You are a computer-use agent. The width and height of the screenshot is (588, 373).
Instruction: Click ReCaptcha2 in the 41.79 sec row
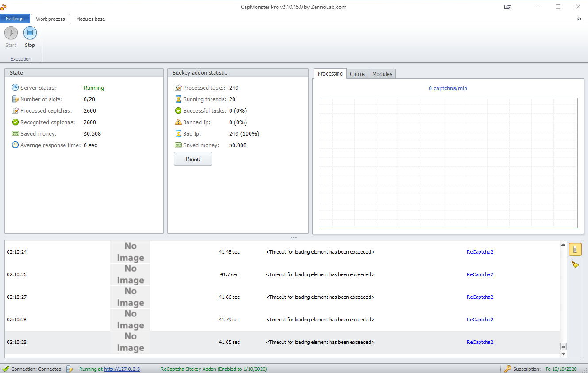point(480,320)
